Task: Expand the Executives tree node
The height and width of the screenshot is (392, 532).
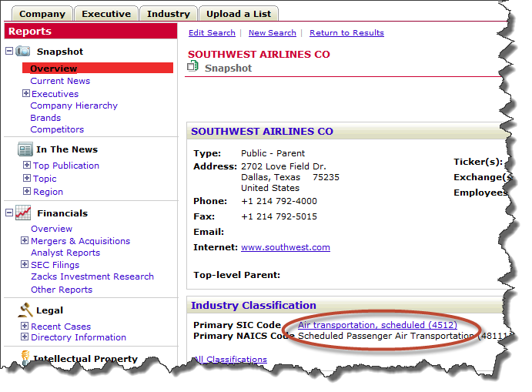Action: coord(25,93)
